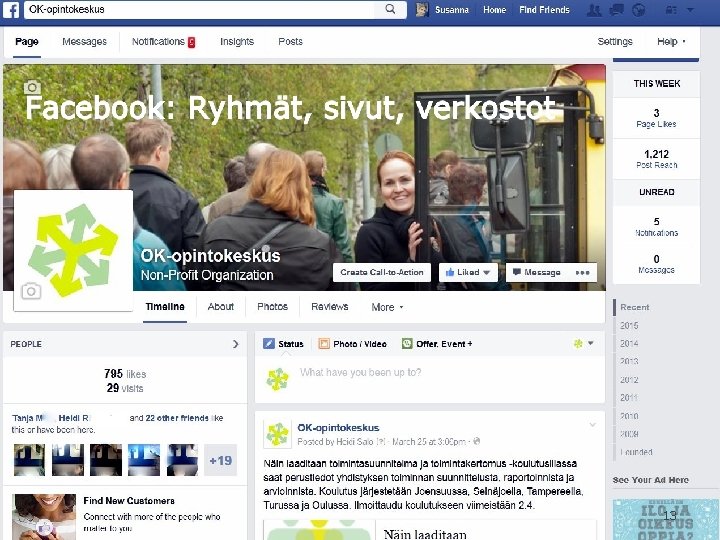Expand the People panel arrow
Viewport: 720px width, 540px height.
236,344
